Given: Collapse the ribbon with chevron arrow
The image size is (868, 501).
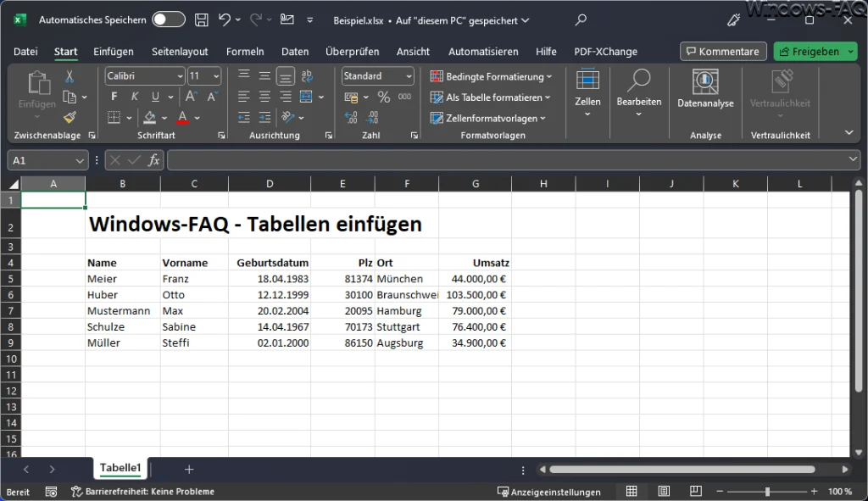Looking at the screenshot, I should coord(849,133).
